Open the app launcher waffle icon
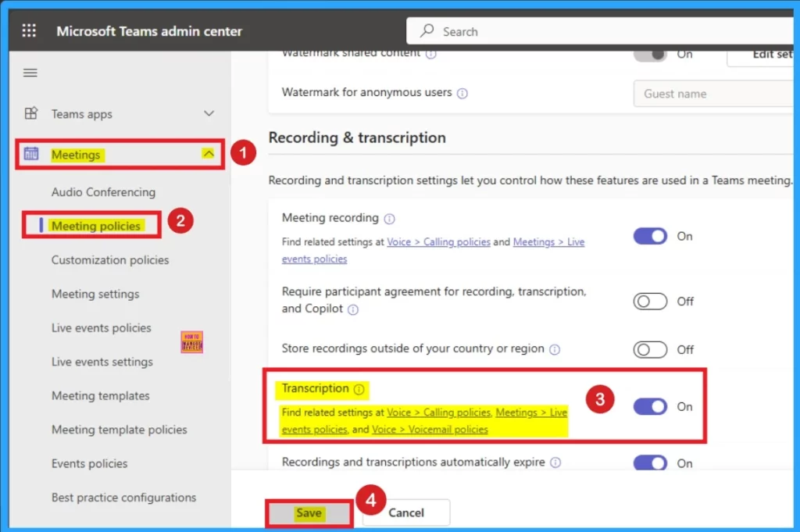 pos(29,30)
